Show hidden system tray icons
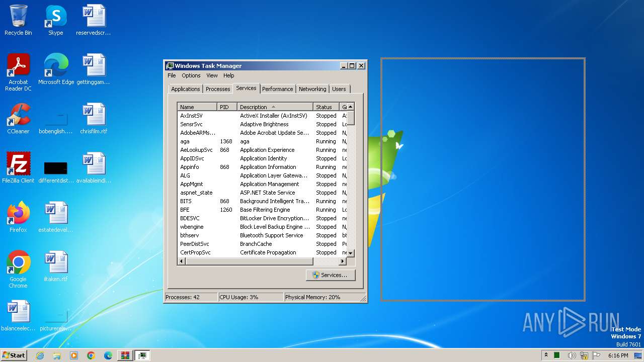This screenshot has height=362, width=644. pos(546,355)
